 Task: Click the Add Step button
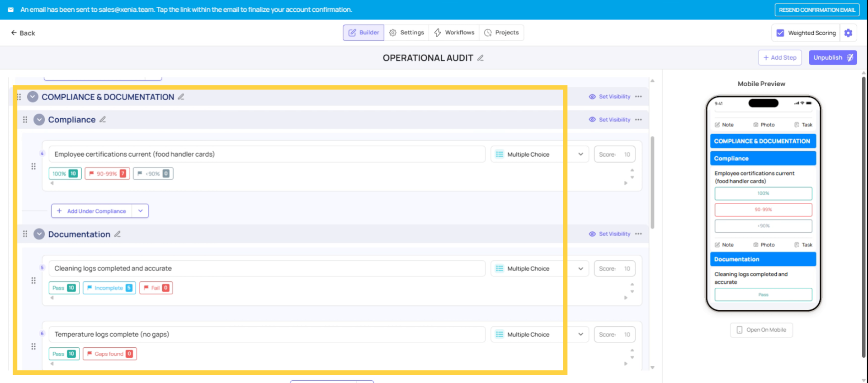pyautogui.click(x=780, y=57)
